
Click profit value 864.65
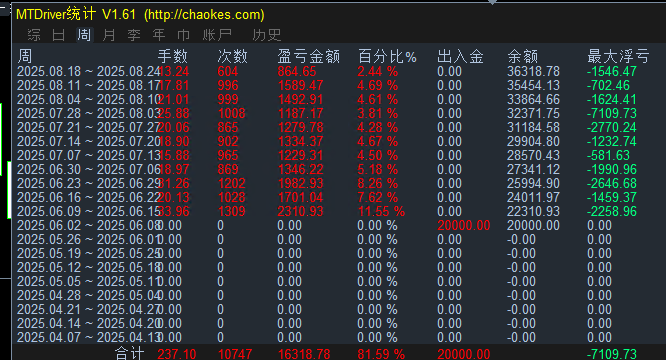coord(297,71)
